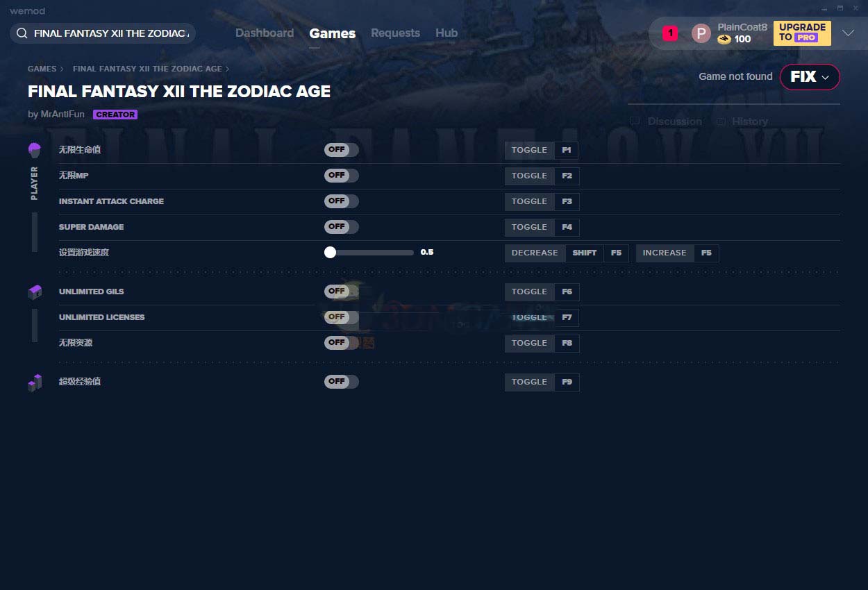Toggle 无限生命值 cheat on
Image resolution: width=868 pixels, height=590 pixels.
pos(341,150)
